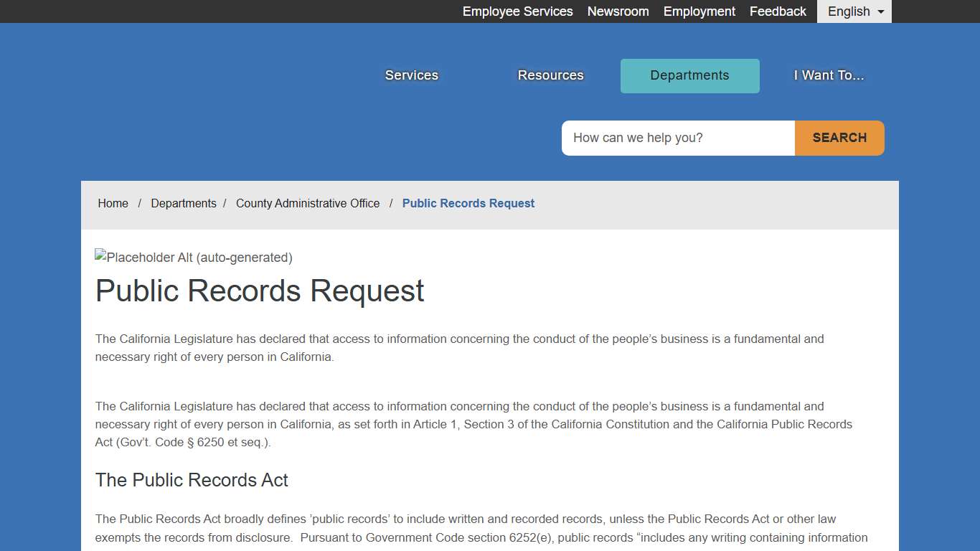The width and height of the screenshot is (980, 551).
Task: Click the highlighted Departments tab
Action: click(x=689, y=75)
